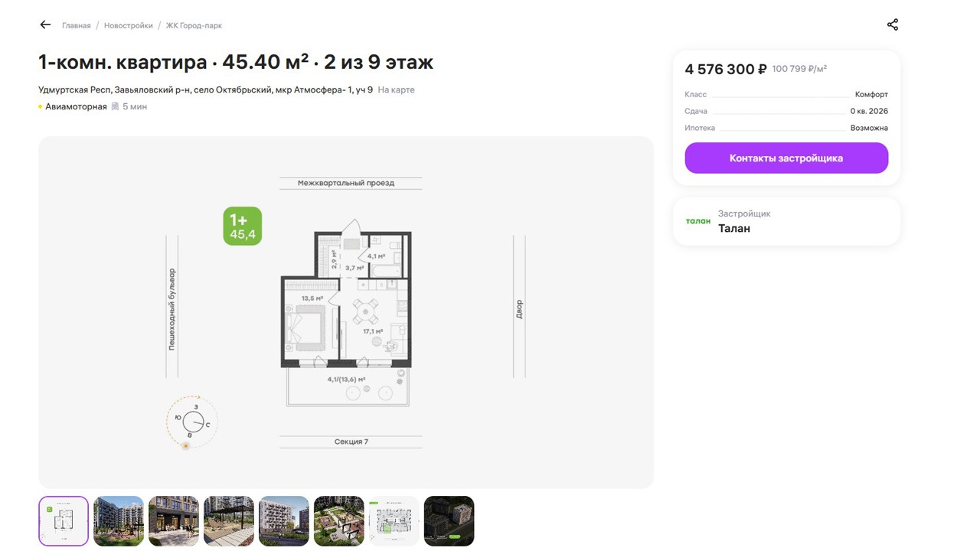View the fourth thumbnail with the pergola
Viewport: 980px width, 551px height.
click(229, 521)
